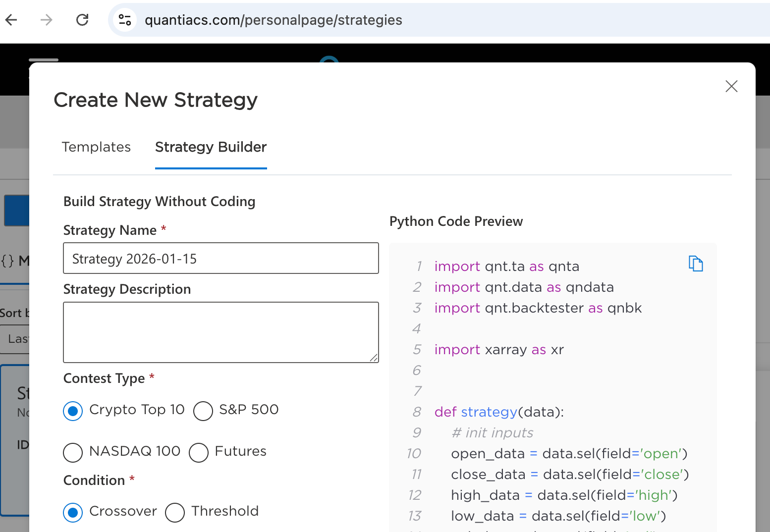Close the Create New Strategy dialog
Viewport: 770px width, 532px height.
pos(731,86)
